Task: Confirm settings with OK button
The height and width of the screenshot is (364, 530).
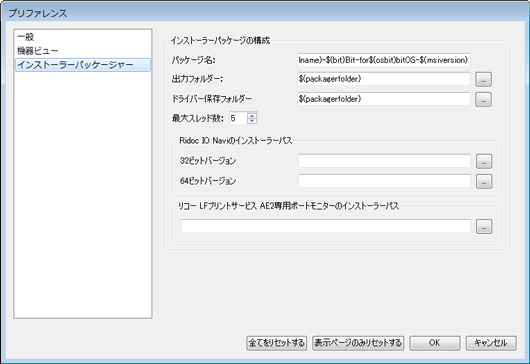Action: click(x=435, y=343)
